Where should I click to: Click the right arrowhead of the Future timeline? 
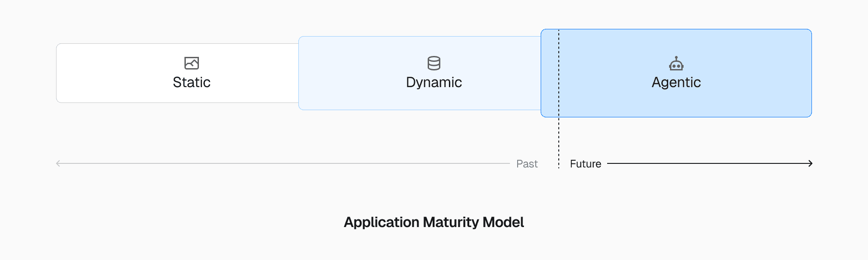(x=811, y=163)
